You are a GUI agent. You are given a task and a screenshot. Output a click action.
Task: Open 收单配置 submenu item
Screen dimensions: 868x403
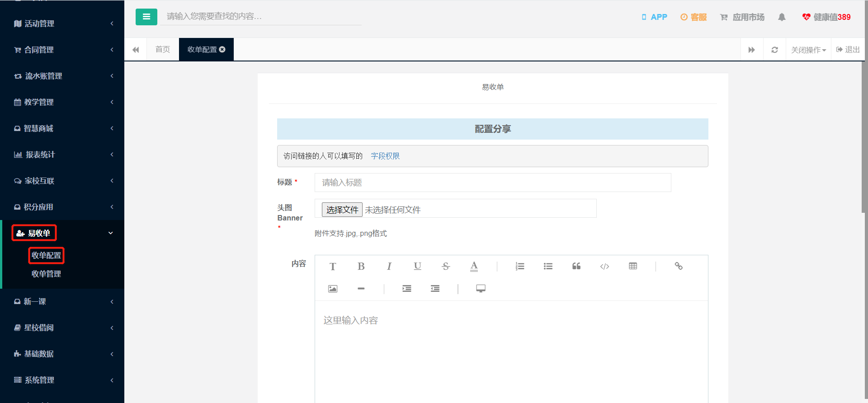click(46, 255)
